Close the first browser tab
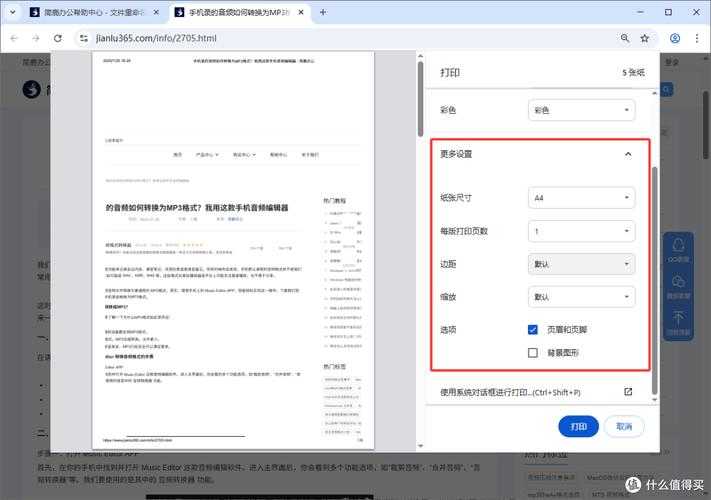The width and height of the screenshot is (711, 500). tap(156, 12)
